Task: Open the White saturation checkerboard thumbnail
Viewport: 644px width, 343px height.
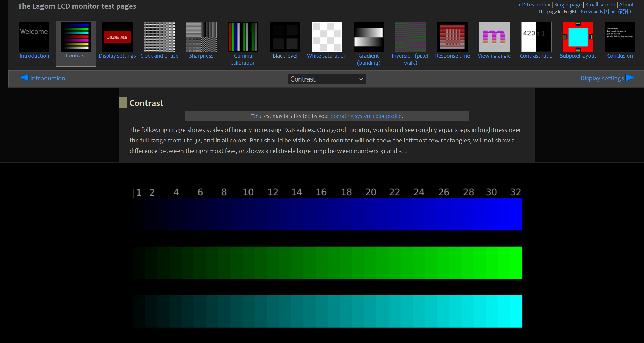Action: (x=327, y=37)
